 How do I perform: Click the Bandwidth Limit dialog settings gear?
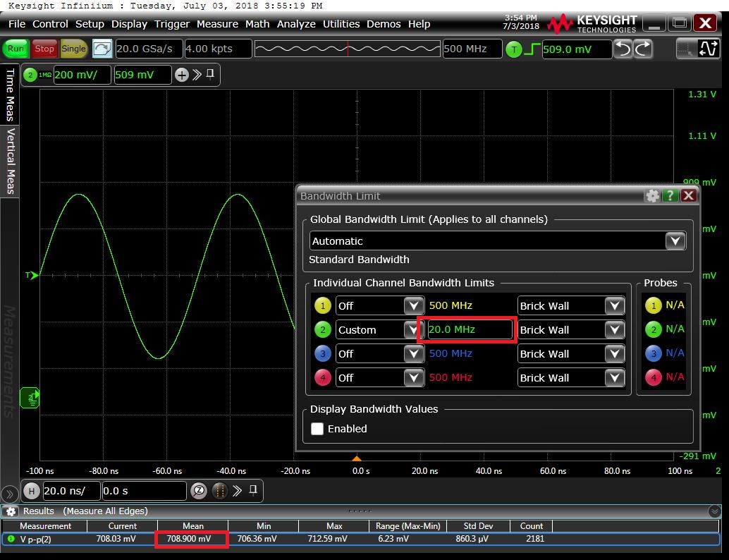click(x=652, y=196)
